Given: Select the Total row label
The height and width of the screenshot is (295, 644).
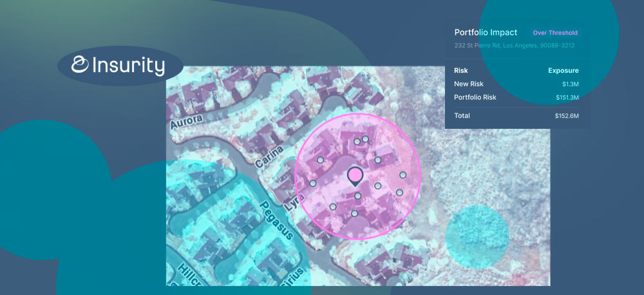Looking at the screenshot, I should click(462, 116).
